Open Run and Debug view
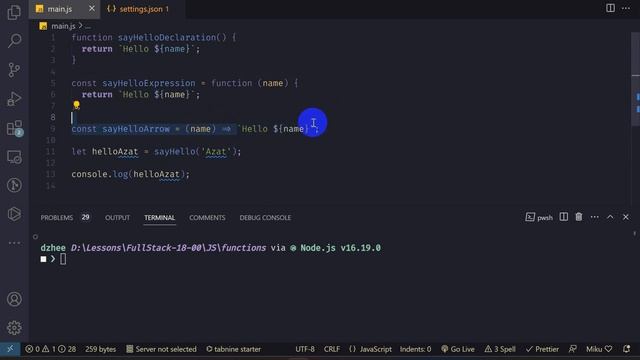The width and height of the screenshot is (640, 360). click(14, 99)
